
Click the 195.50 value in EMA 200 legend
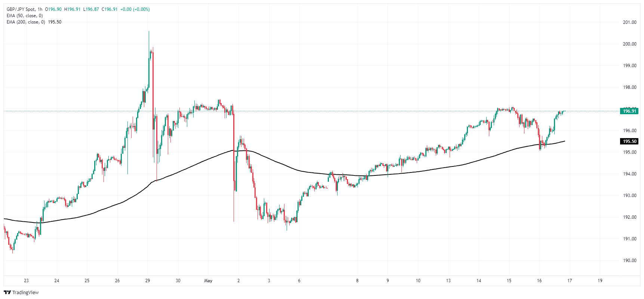click(55, 22)
